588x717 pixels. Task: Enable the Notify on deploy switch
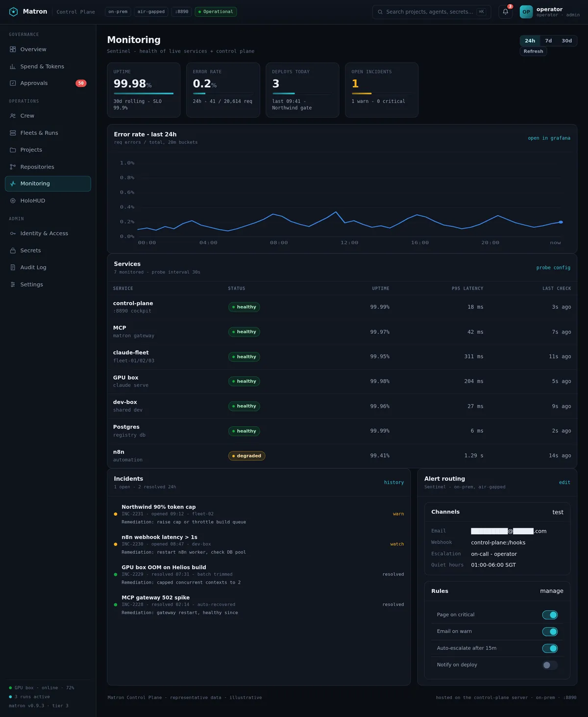[x=550, y=665]
